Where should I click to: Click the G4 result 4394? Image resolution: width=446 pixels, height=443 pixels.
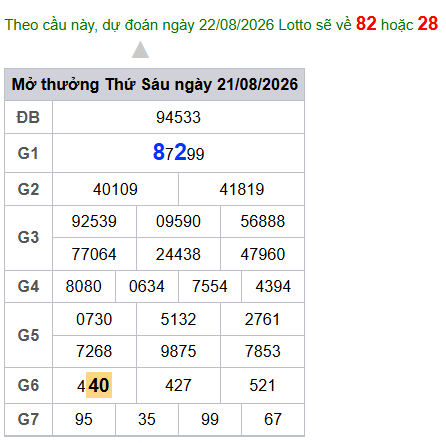pos(273,286)
